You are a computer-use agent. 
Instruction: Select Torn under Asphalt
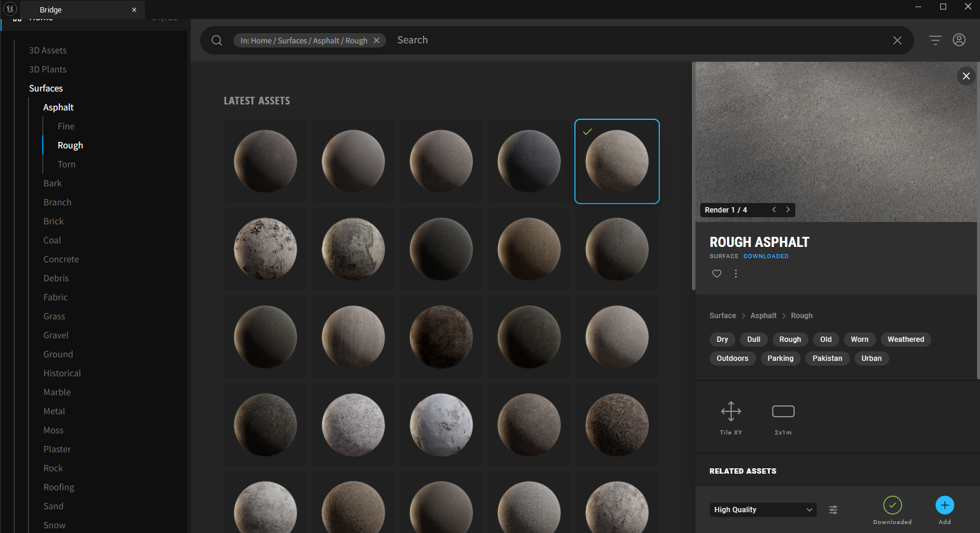pyautogui.click(x=67, y=164)
